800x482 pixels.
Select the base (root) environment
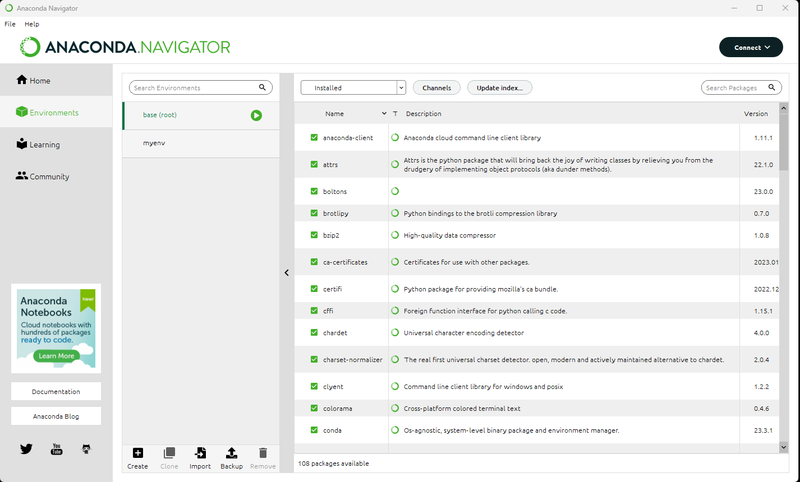click(201, 115)
